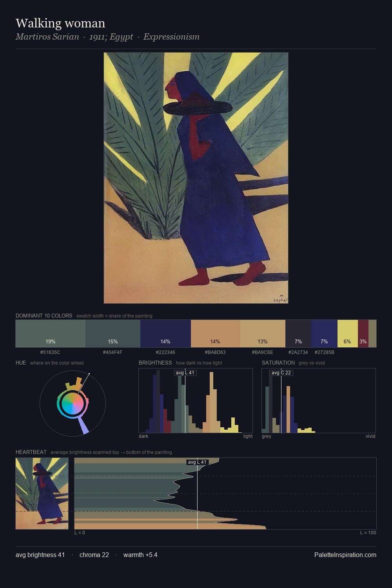Select the tan 14% swatch #BA8D63
Viewport: 392px width, 588px height.
pyautogui.click(x=215, y=334)
